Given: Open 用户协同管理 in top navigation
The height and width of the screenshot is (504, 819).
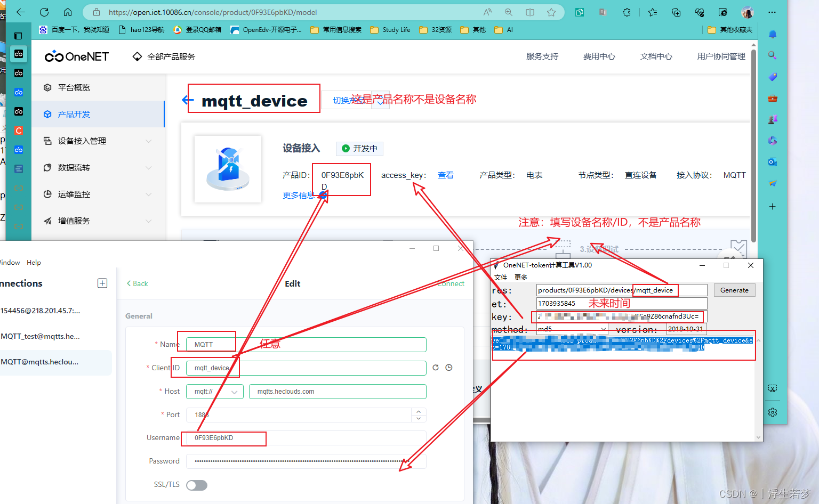Looking at the screenshot, I should click(721, 56).
